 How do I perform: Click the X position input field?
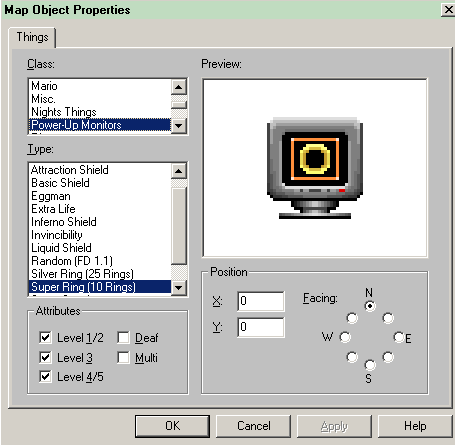261,301
